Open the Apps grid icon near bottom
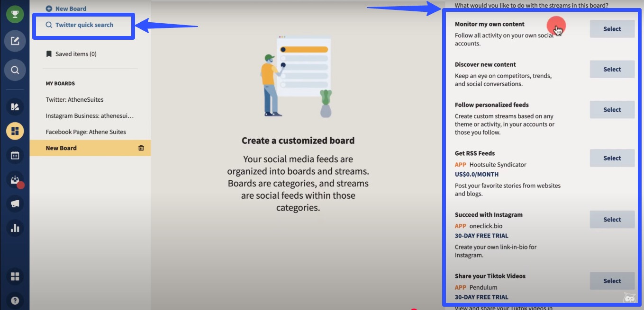Image resolution: width=644 pixels, height=310 pixels. [15, 276]
